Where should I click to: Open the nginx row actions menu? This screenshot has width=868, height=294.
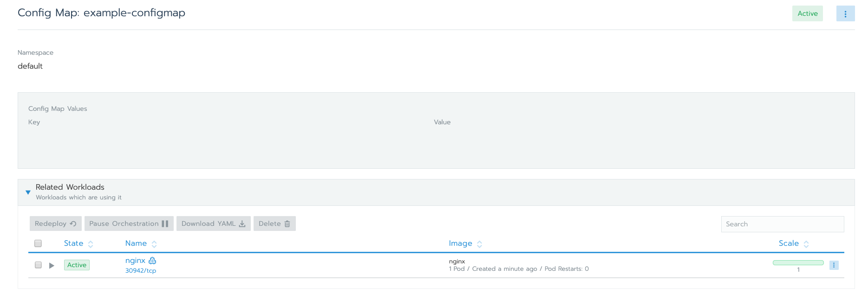tap(834, 265)
